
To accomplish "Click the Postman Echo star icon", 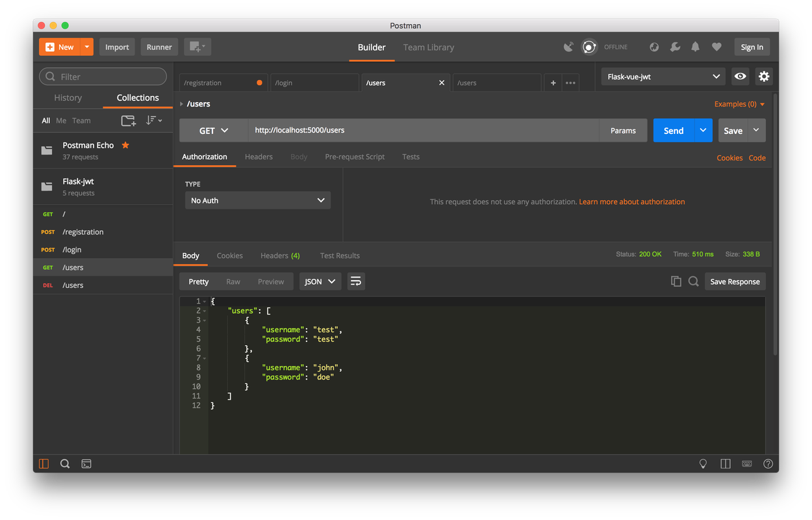I will 125,145.
